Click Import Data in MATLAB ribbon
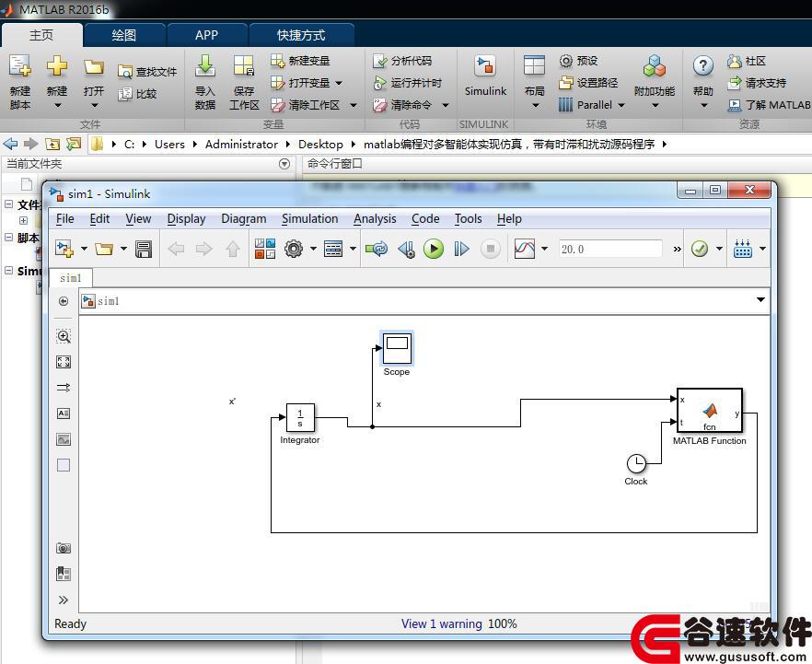 [x=205, y=82]
